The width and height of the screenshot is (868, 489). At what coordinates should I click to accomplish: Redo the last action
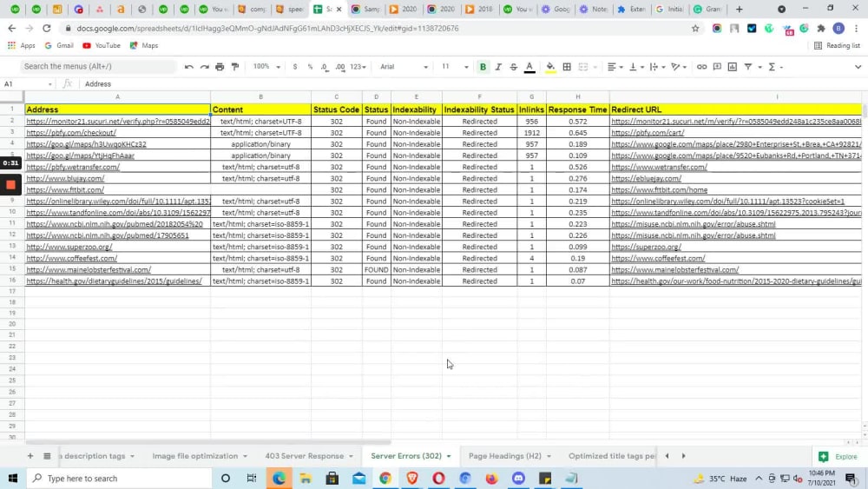204,67
